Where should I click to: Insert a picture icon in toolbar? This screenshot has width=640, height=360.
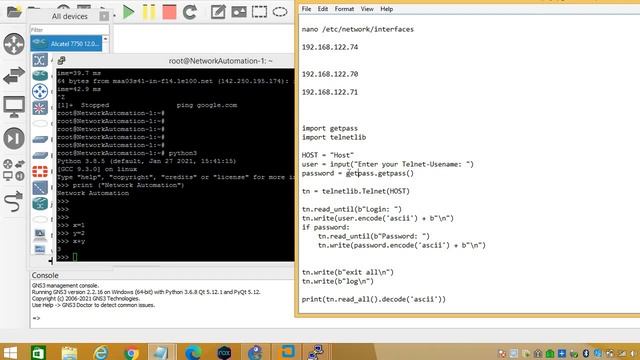point(239,11)
